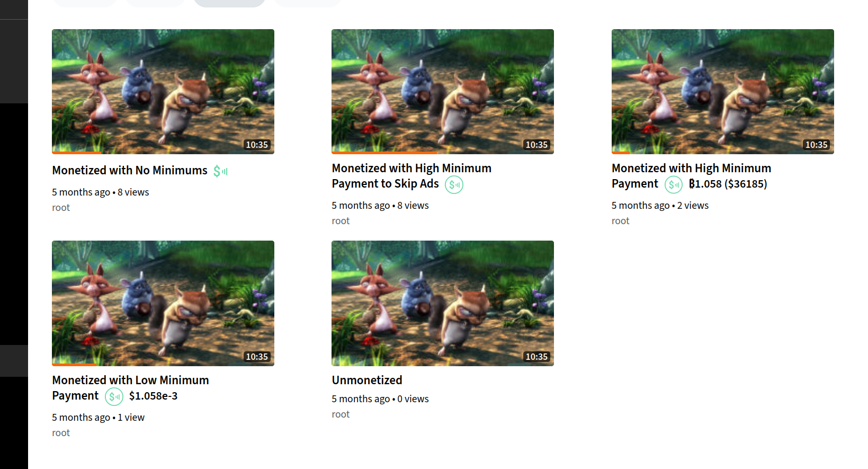Click circled dollar icon next to Skip Ads

454,185
